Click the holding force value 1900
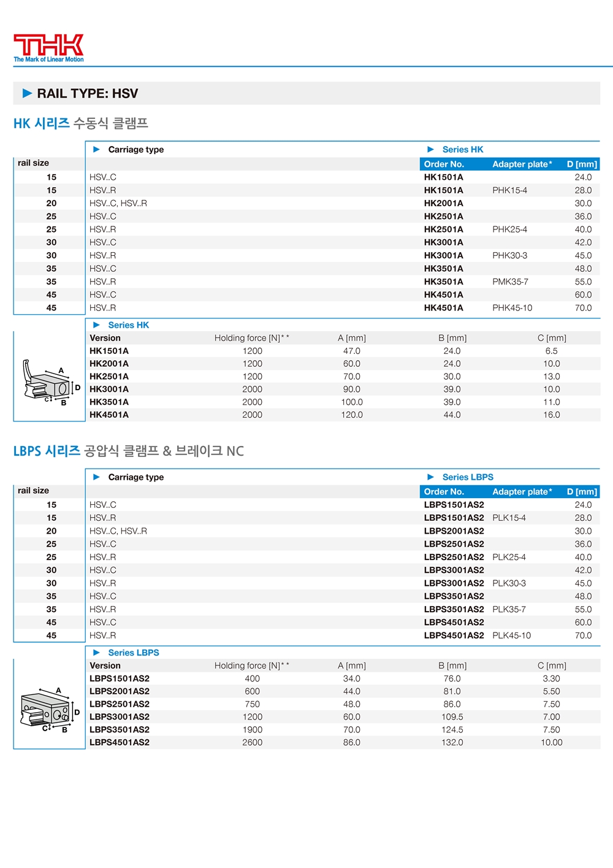The width and height of the screenshot is (613, 868). tap(252, 729)
